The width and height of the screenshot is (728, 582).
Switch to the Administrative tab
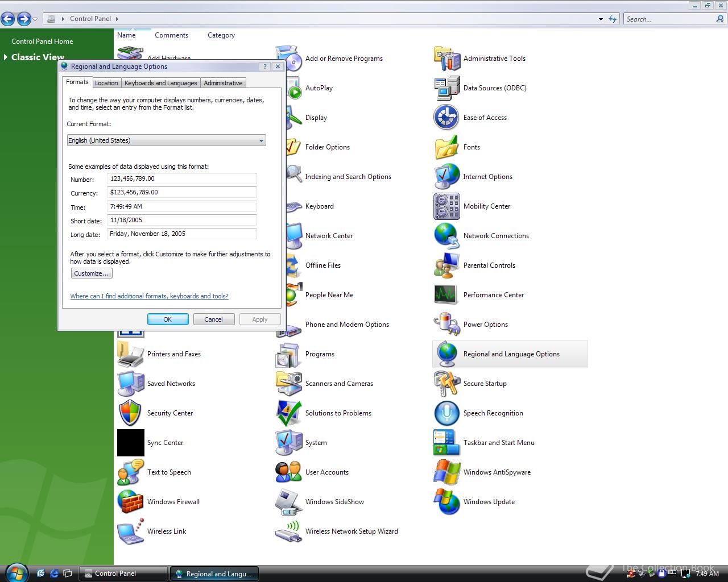(x=223, y=83)
